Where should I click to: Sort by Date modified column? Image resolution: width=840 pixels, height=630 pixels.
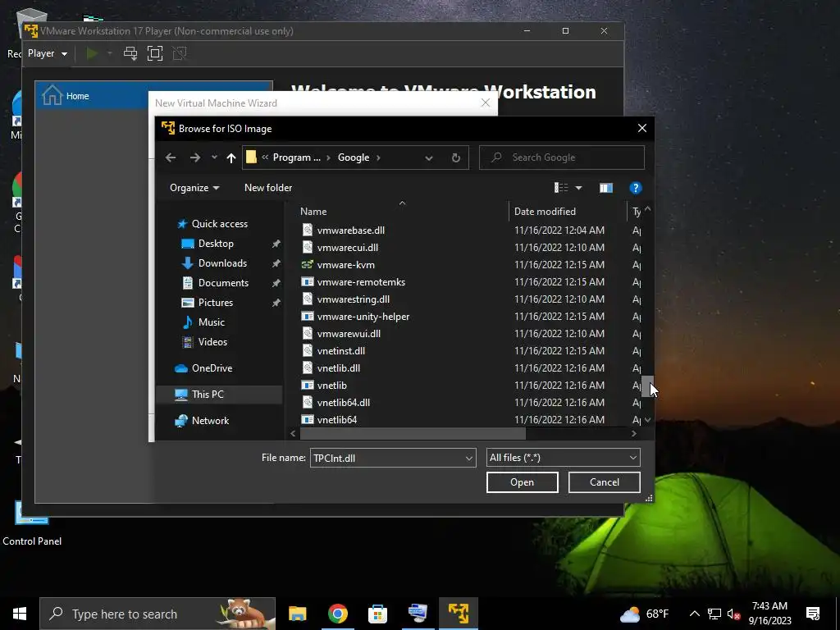pos(545,212)
